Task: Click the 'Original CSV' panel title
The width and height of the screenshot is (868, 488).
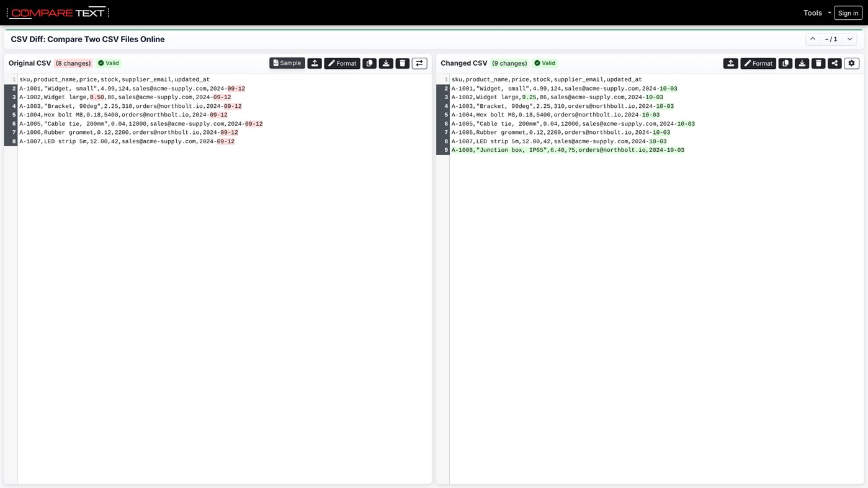Action: (x=30, y=63)
